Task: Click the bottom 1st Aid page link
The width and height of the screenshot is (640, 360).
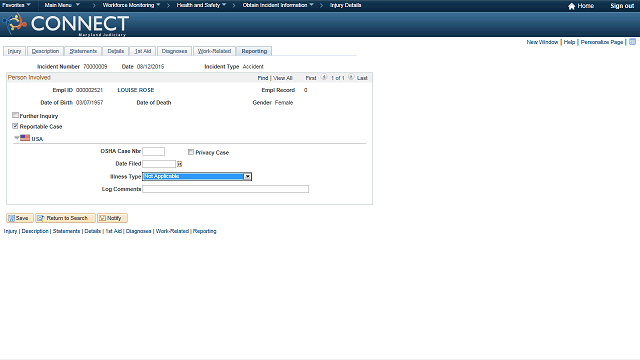Action: (113, 231)
